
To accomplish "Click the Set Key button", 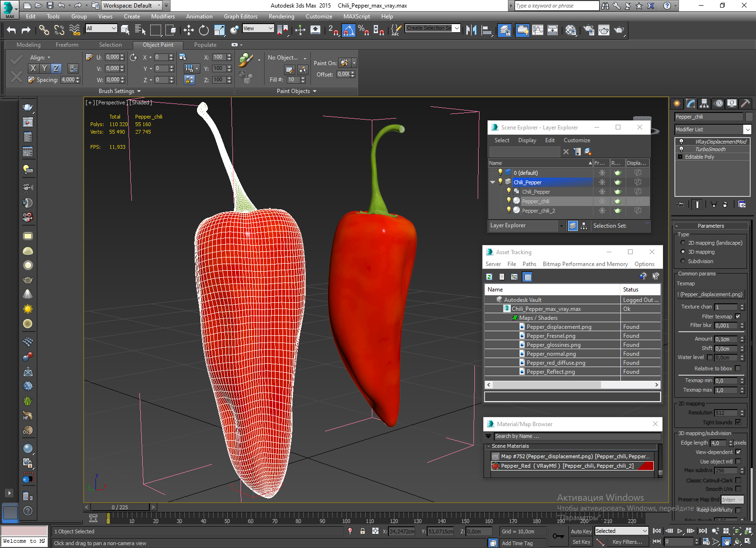I will click(x=581, y=542).
